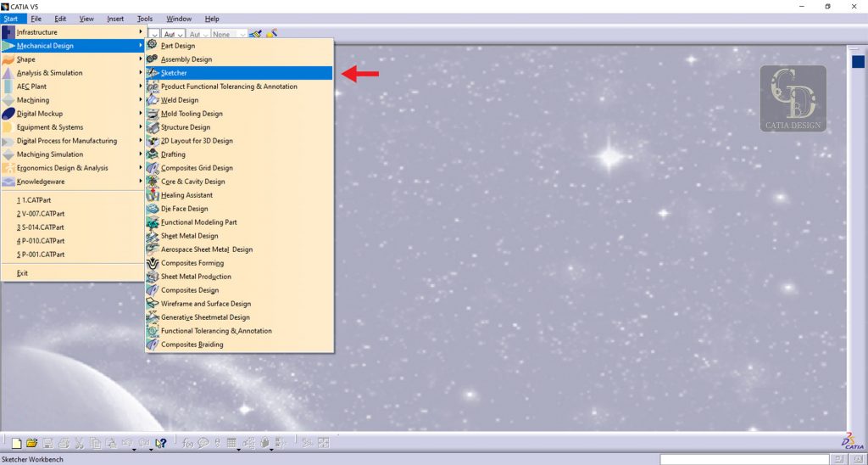The width and height of the screenshot is (868, 465).
Task: Click the Paste clipboard icon
Action: click(111, 444)
